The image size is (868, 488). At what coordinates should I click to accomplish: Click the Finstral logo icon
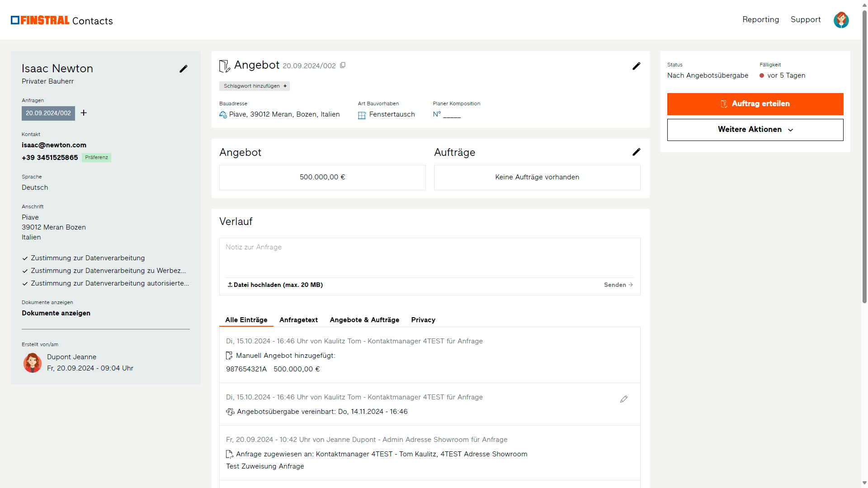[x=15, y=20]
